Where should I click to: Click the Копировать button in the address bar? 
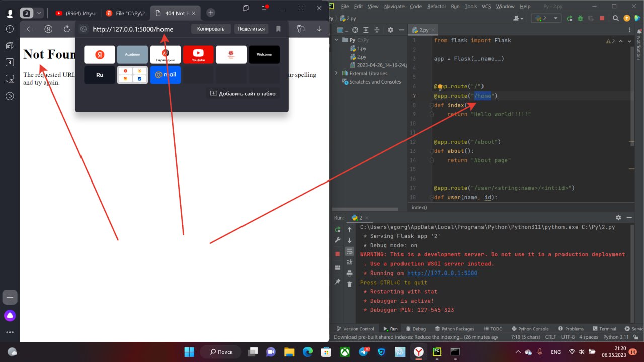pyautogui.click(x=210, y=29)
